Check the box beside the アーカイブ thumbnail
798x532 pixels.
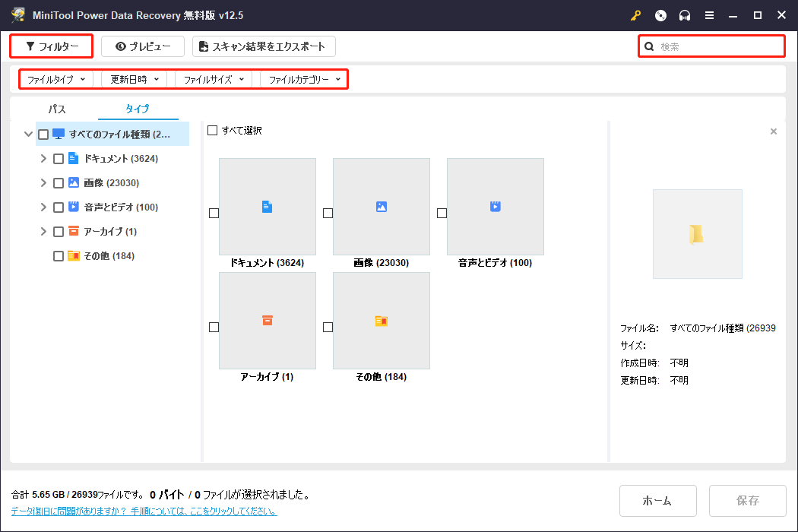pos(214,328)
